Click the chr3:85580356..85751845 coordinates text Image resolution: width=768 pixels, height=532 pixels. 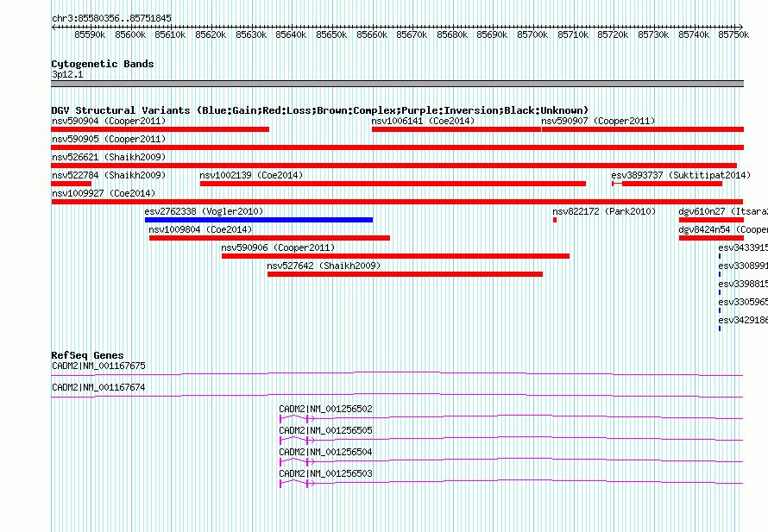pyautogui.click(x=111, y=19)
